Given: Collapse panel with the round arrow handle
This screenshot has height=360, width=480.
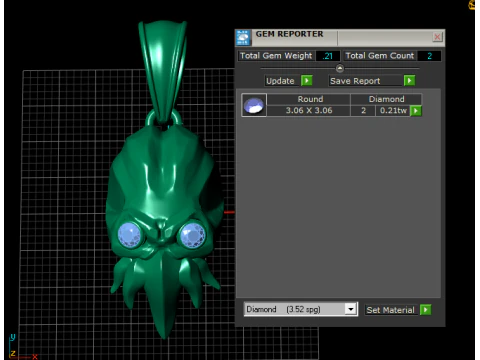Looking at the screenshot, I should coord(340,68).
